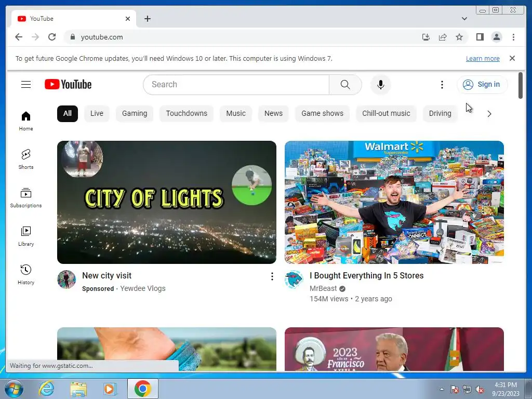Click the muted volume tray icon
The width and height of the screenshot is (532, 399).
point(480,390)
